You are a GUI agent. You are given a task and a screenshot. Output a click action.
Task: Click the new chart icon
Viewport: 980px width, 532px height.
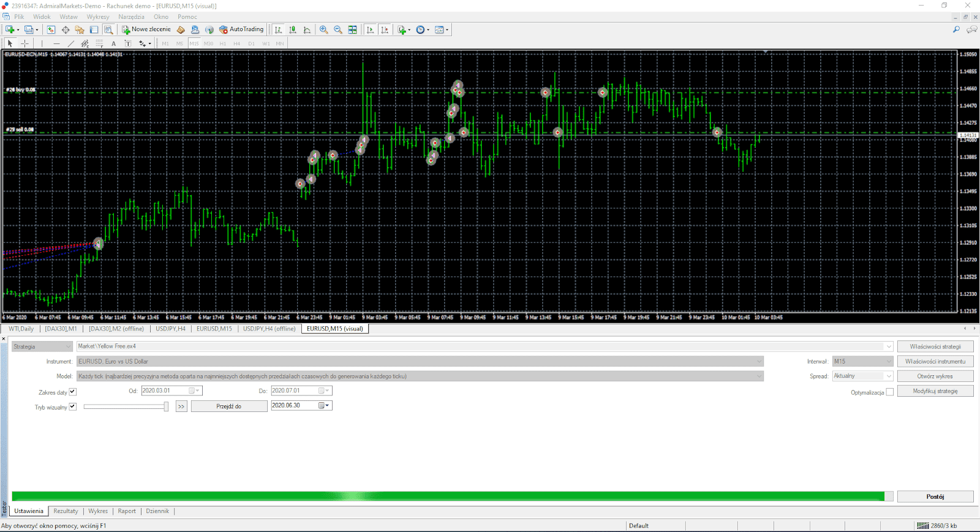click(x=10, y=29)
